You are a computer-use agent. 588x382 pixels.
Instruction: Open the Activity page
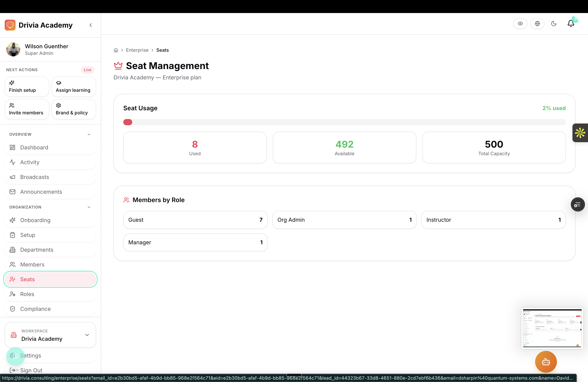tap(50, 162)
